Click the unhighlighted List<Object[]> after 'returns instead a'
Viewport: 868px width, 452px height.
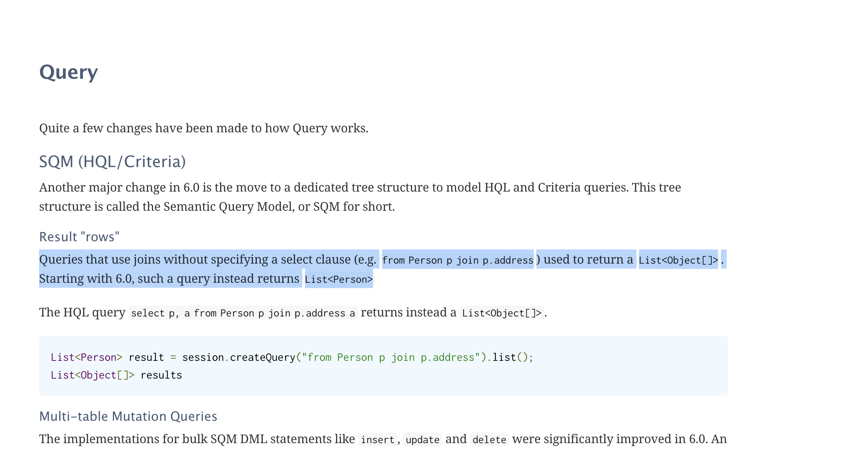click(501, 313)
